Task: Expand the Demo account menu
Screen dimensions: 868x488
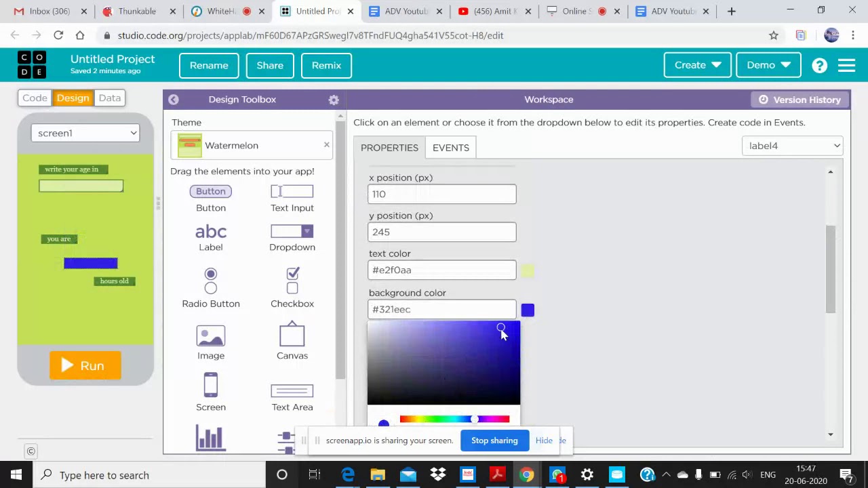Action: coord(769,65)
